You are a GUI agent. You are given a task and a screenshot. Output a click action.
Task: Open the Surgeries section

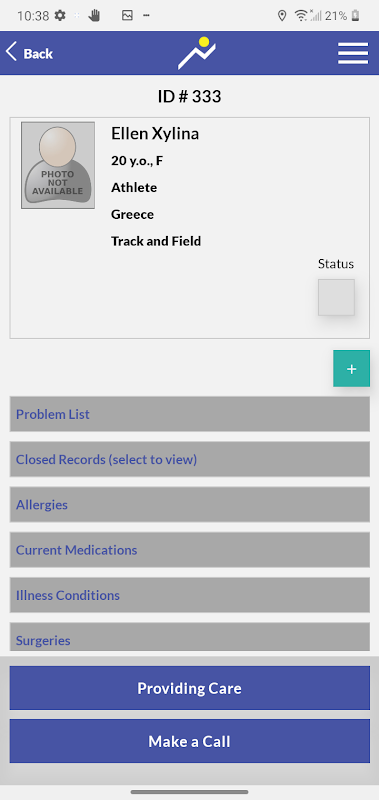[190, 637]
